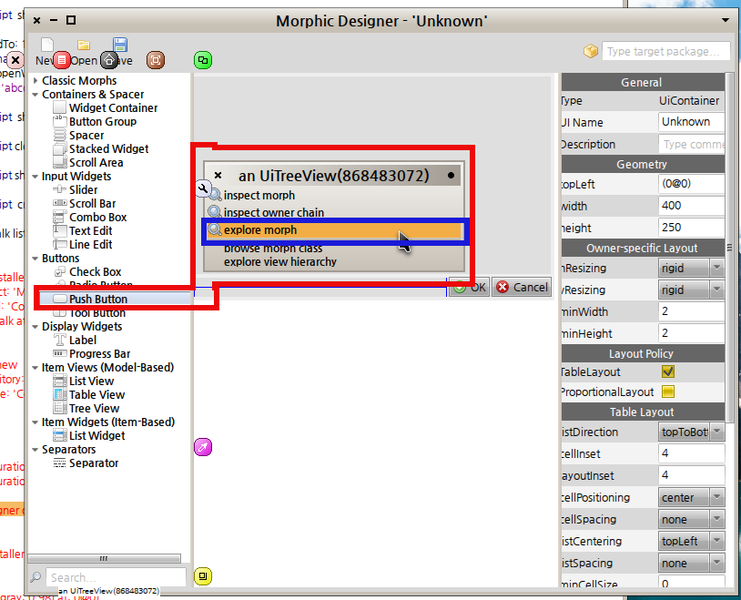
Task: Expand the Classic Morphs tree category
Action: point(36,81)
